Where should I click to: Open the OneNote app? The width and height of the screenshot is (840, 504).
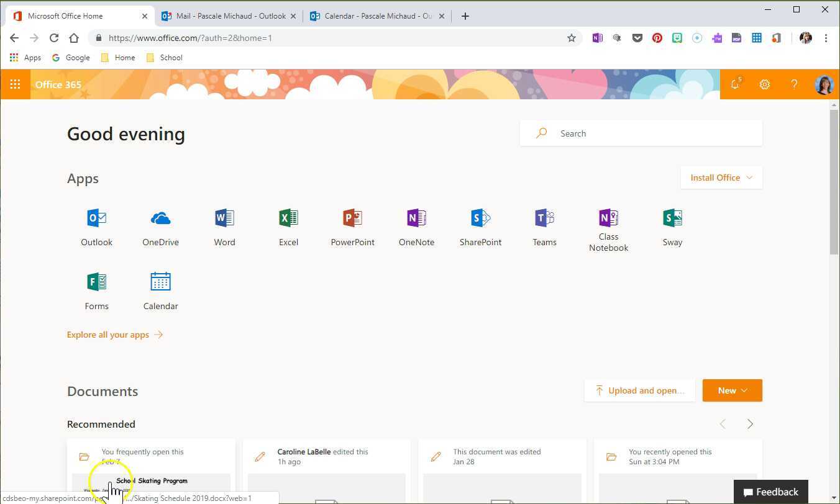416,228
